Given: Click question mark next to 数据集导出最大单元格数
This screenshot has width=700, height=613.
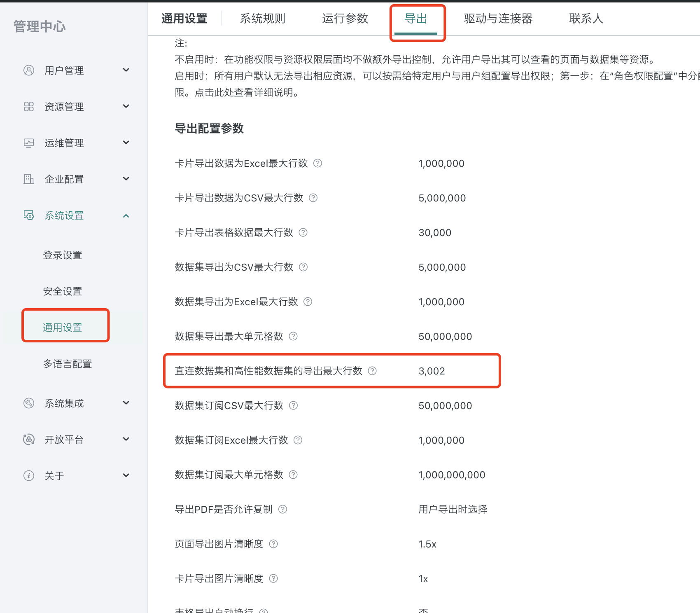Looking at the screenshot, I should [293, 336].
